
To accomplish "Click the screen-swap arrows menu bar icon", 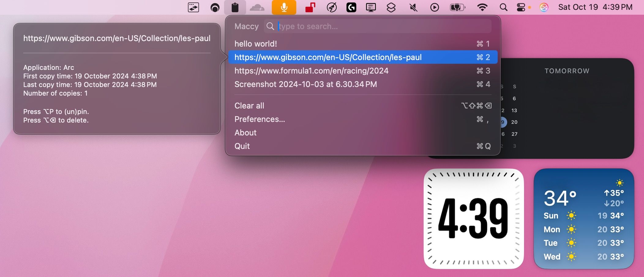I will [x=193, y=7].
